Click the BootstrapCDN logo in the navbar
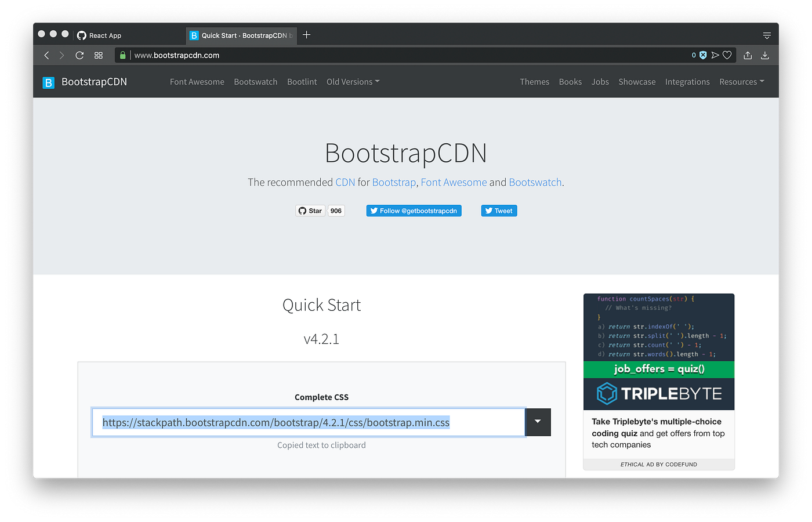 84,82
